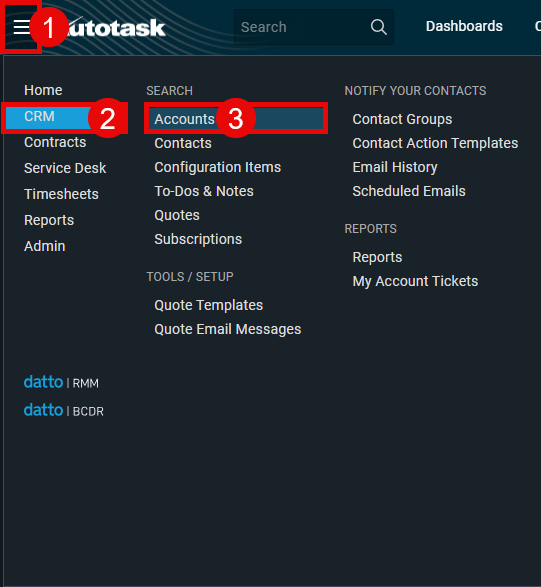Click the Autotask logo
This screenshot has width=541, height=587.
[x=112, y=28]
